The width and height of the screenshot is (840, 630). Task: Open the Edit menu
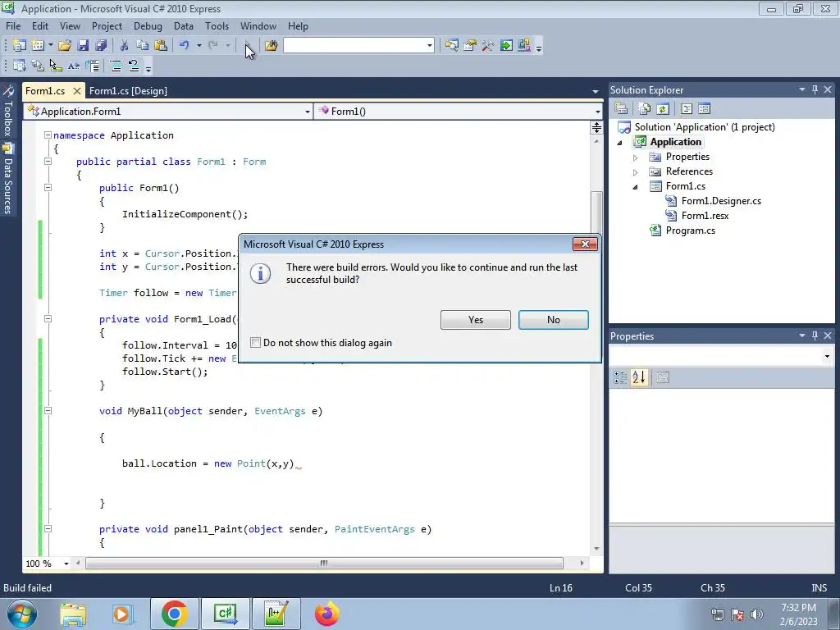click(39, 25)
